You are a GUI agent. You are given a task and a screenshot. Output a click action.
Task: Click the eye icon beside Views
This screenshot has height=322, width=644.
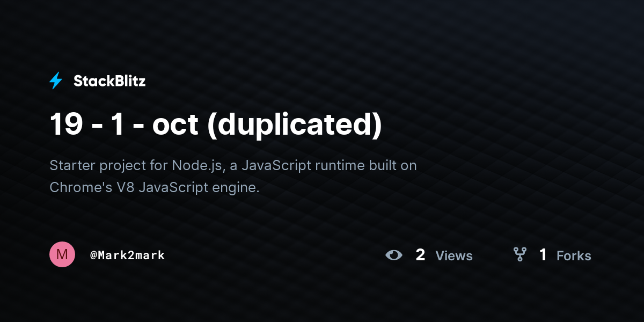click(394, 255)
